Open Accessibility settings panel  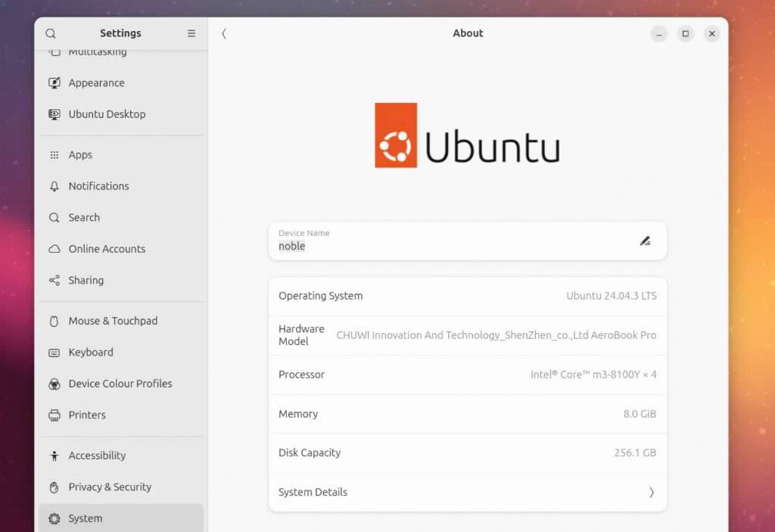(x=121, y=456)
